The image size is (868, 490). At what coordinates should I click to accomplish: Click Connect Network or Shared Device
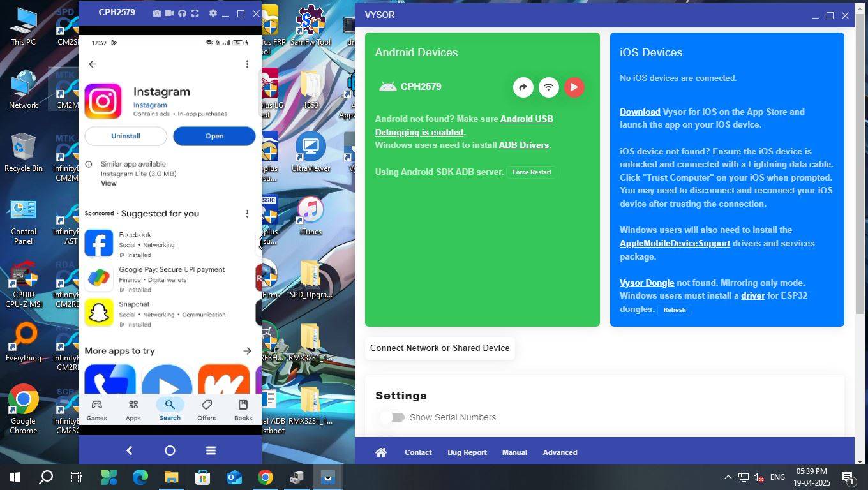pos(440,348)
